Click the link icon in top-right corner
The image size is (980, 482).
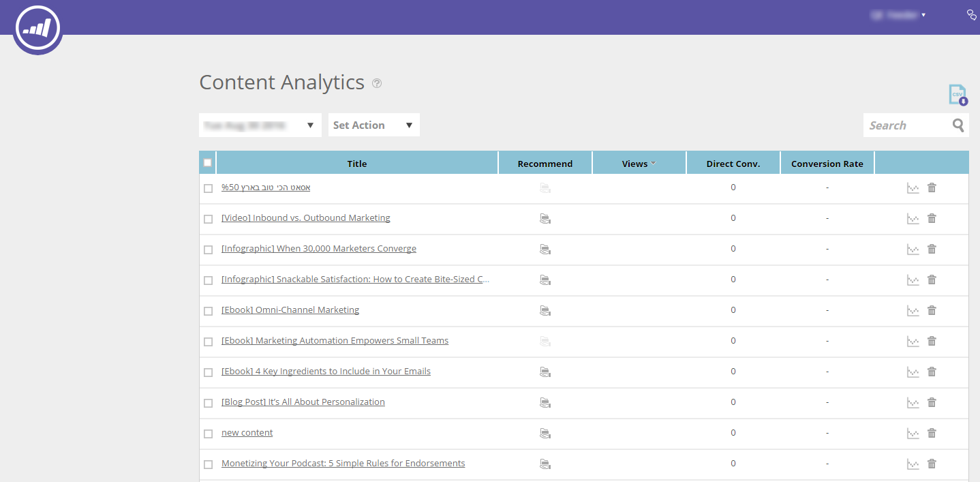pyautogui.click(x=972, y=14)
